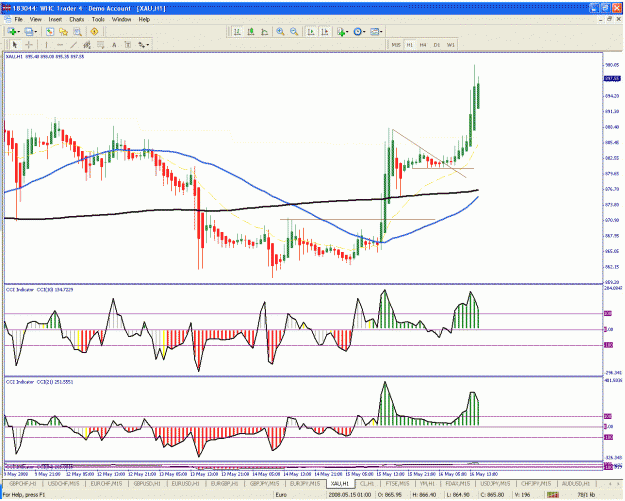Expand the Indicators dropdown arrow
The image size is (625, 501).
click(348, 31)
